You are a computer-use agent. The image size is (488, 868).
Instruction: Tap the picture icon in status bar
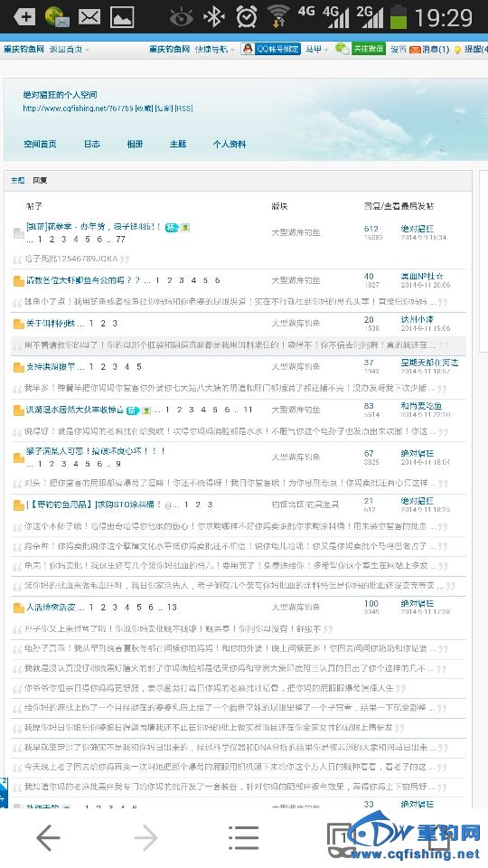pyautogui.click(x=122, y=17)
